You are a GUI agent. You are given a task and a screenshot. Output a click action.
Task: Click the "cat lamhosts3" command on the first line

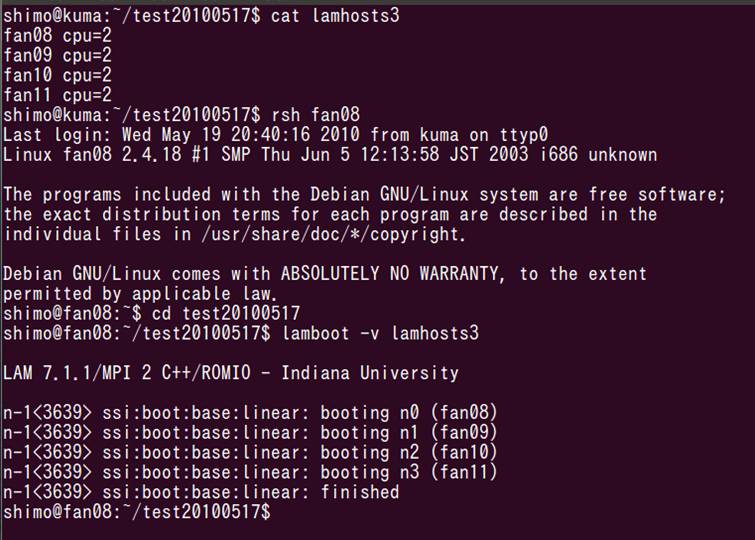(335, 15)
